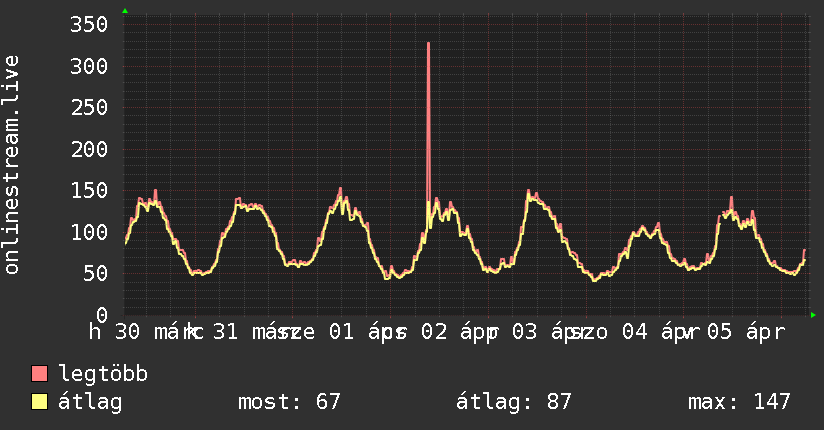
Task: Click the átlag legend label beside yellow swatch
Action: click(x=90, y=403)
